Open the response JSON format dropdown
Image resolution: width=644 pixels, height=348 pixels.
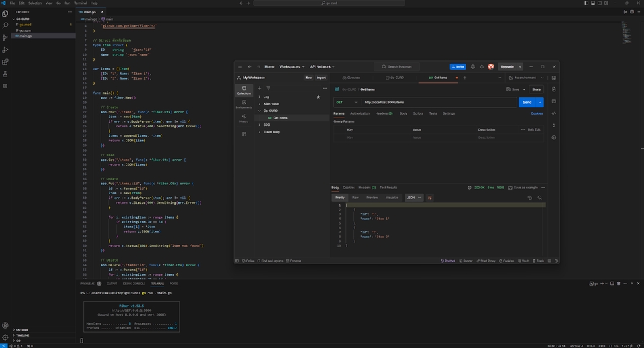(413, 198)
